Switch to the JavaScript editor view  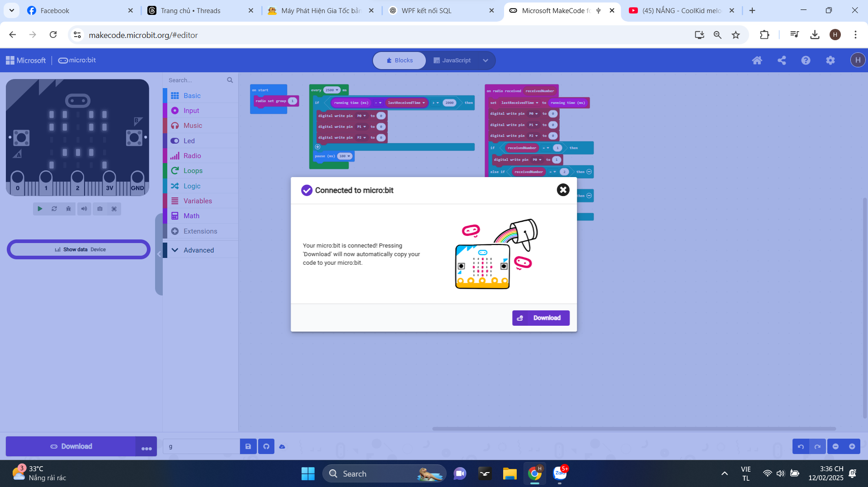[x=452, y=61]
